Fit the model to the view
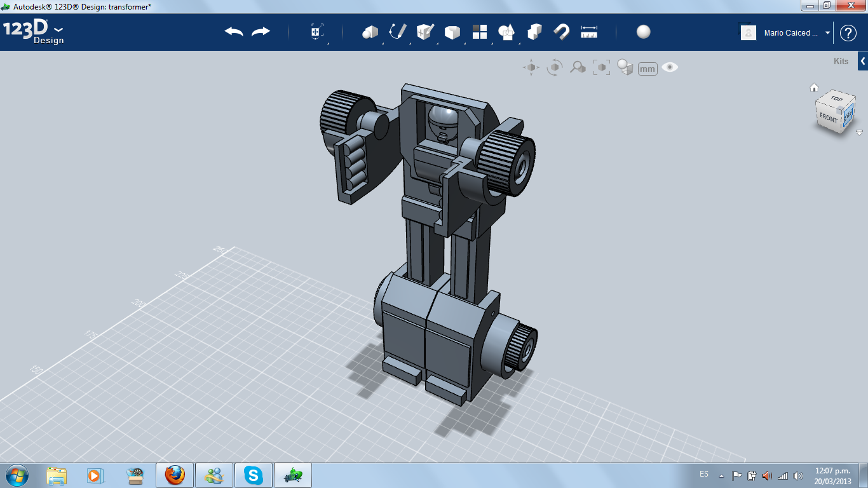This screenshot has width=868, height=488. [x=602, y=67]
